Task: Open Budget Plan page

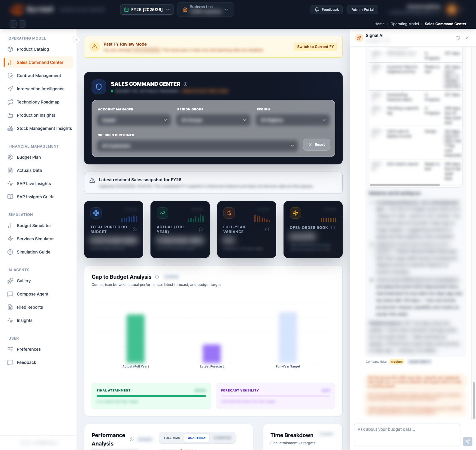Action: coord(38,157)
